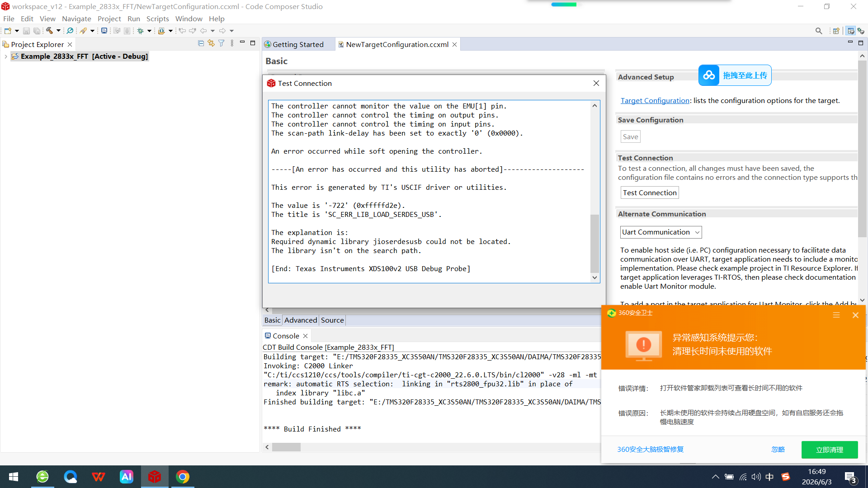Image resolution: width=868 pixels, height=488 pixels.
Task: Switch to CCS Debug perspective icon
Action: pyautogui.click(x=861, y=31)
